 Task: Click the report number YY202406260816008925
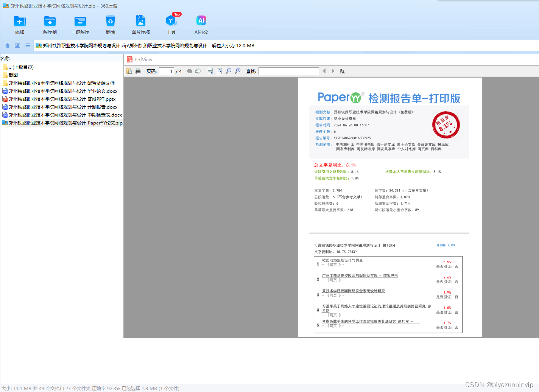click(352, 138)
